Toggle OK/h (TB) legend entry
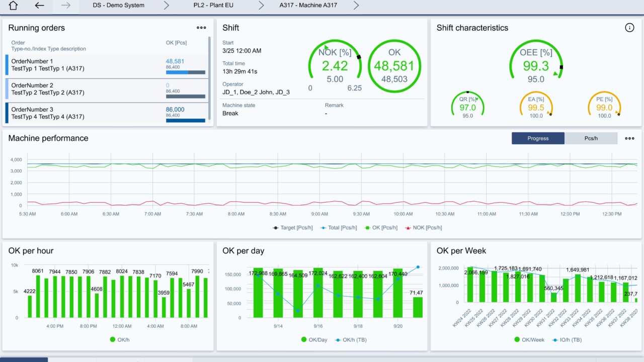This screenshot has width=644, height=362. pyautogui.click(x=351, y=340)
